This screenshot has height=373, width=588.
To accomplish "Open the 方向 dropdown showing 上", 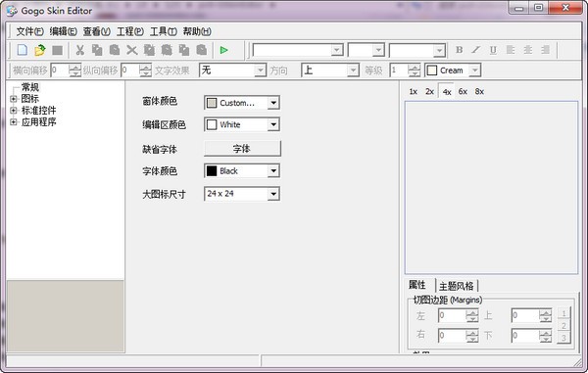I will tap(353, 70).
